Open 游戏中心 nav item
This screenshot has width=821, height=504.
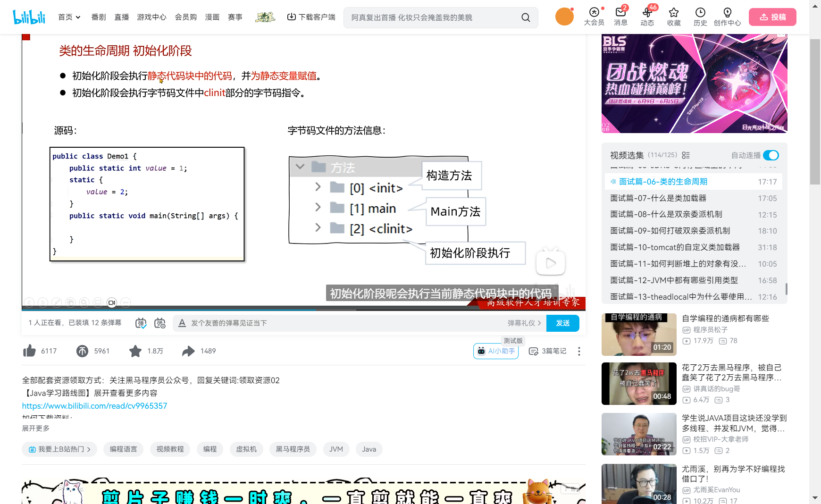[x=151, y=17]
